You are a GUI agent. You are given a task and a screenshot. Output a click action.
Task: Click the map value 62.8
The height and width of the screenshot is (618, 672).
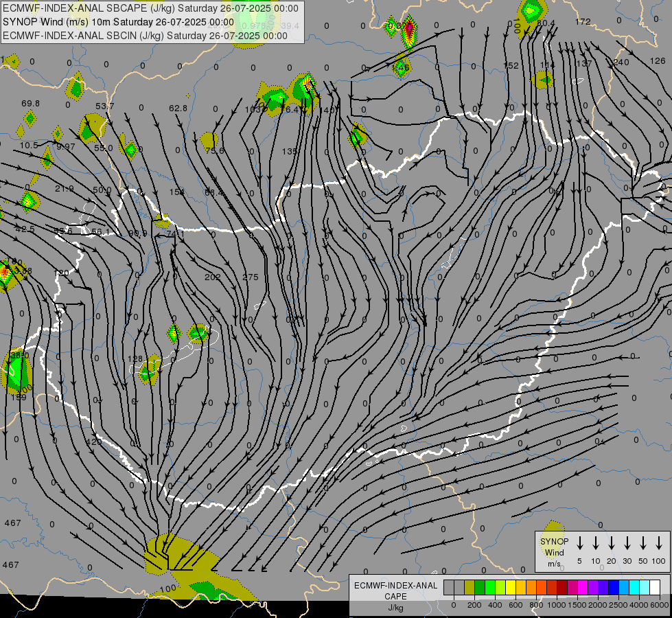[x=178, y=108]
